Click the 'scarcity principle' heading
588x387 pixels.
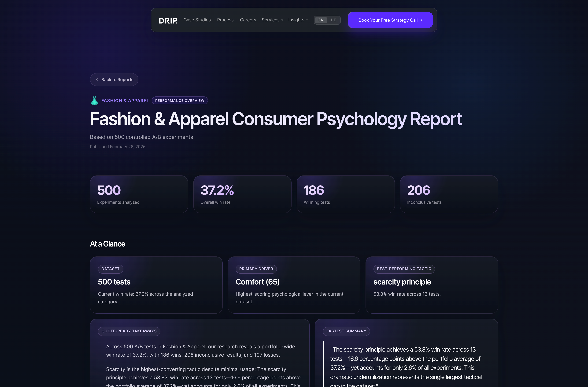402,282
